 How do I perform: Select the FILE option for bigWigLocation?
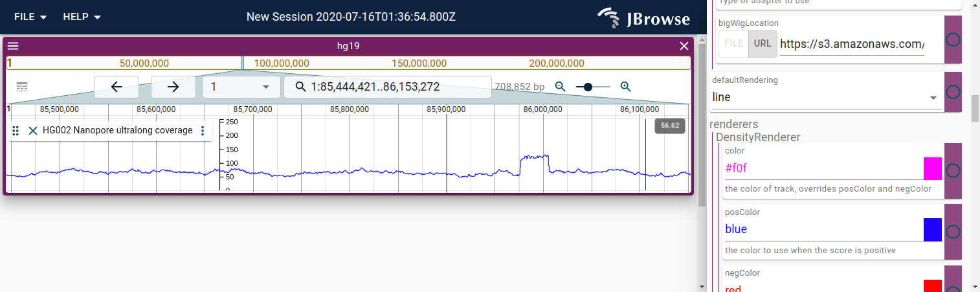[733, 44]
